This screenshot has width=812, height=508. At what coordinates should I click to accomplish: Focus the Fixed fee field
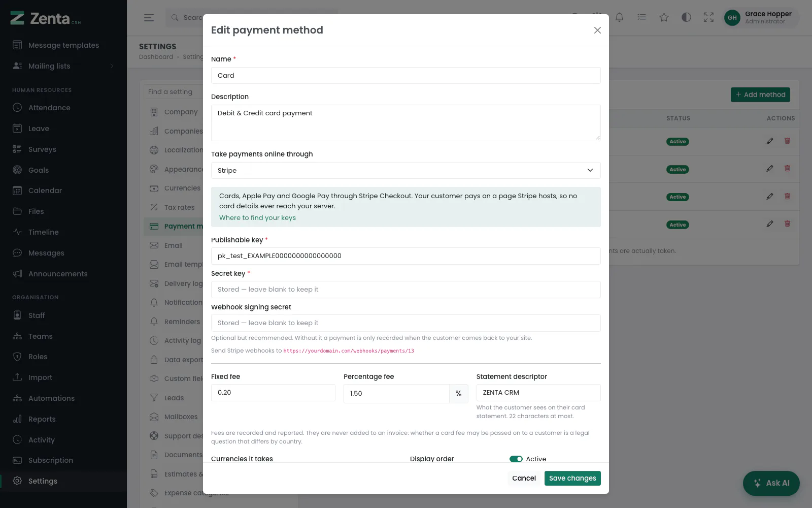click(x=273, y=393)
